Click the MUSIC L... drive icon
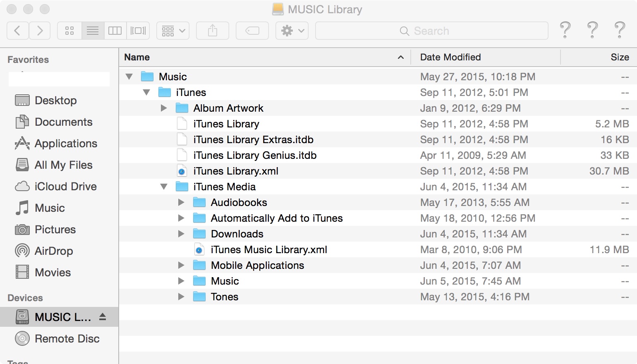The image size is (637, 364). [x=22, y=317]
